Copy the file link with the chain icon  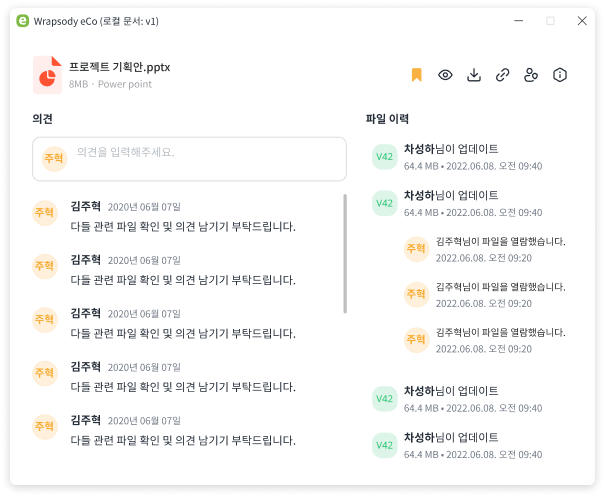[x=502, y=75]
